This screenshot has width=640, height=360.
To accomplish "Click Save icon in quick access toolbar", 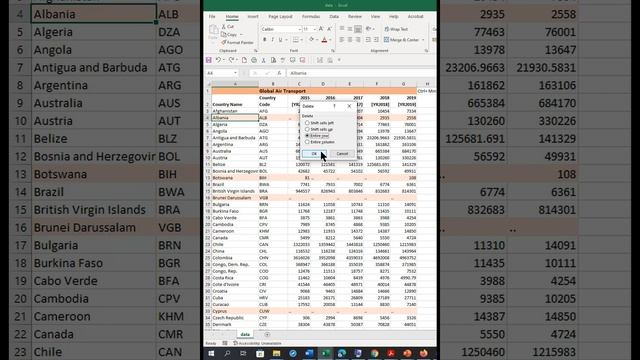I will tap(209, 60).
